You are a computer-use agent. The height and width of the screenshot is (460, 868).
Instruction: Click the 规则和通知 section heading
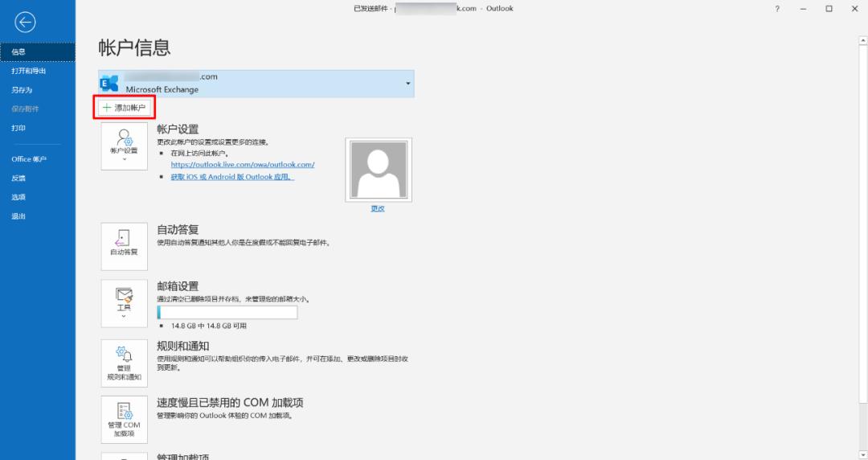click(182, 346)
